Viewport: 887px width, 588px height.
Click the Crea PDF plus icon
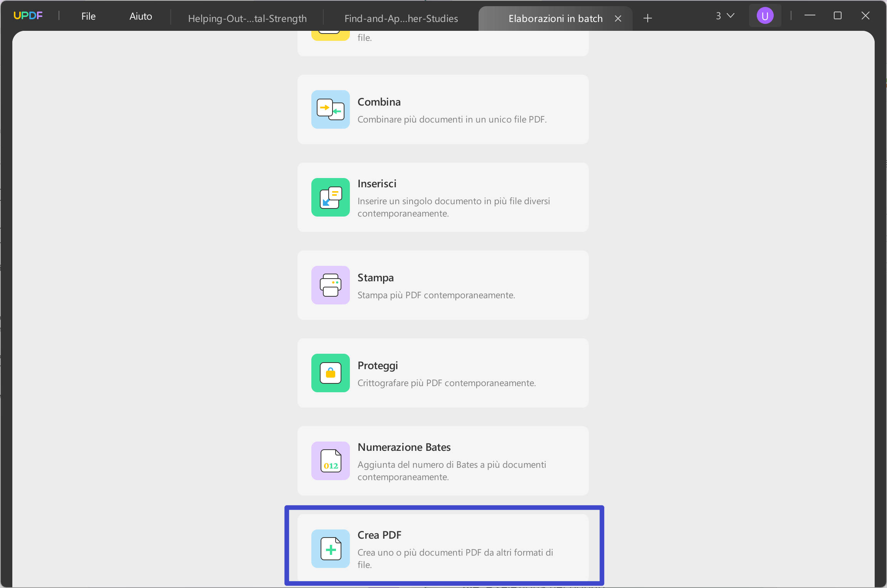click(330, 549)
